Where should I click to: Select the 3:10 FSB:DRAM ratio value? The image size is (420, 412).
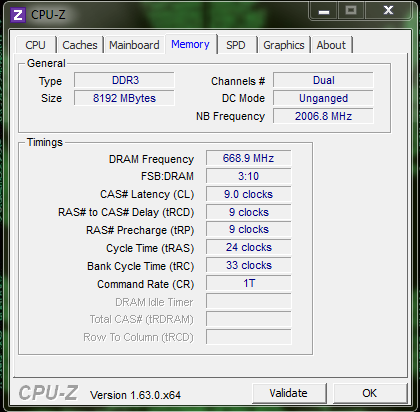point(249,176)
